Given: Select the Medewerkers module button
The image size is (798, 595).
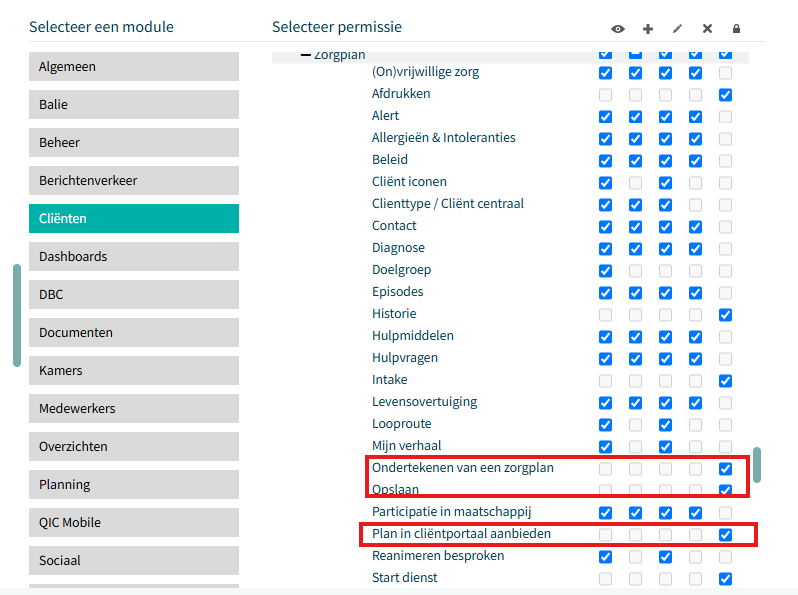Looking at the screenshot, I should tap(134, 408).
